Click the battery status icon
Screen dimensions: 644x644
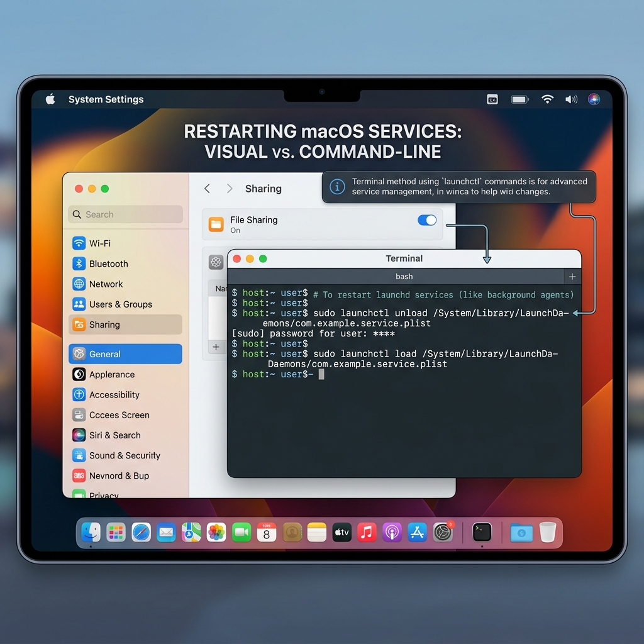(519, 99)
